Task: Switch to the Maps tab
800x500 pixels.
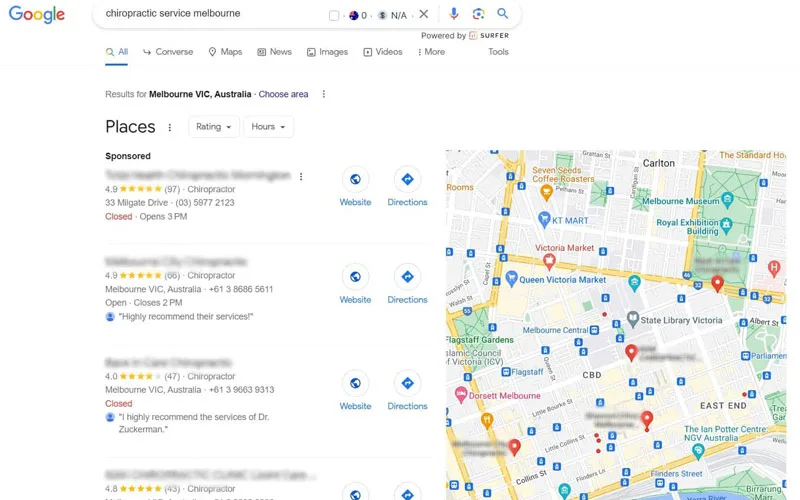Action: pyautogui.click(x=225, y=52)
